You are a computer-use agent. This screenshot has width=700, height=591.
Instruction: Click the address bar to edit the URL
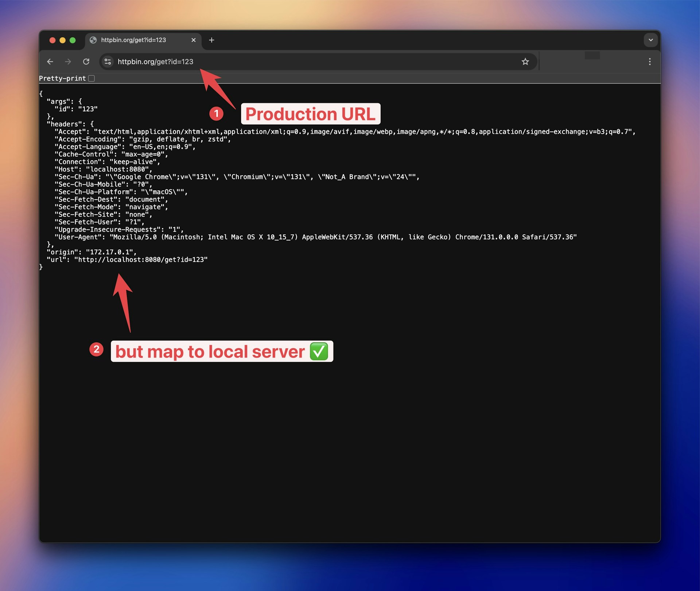click(x=292, y=62)
